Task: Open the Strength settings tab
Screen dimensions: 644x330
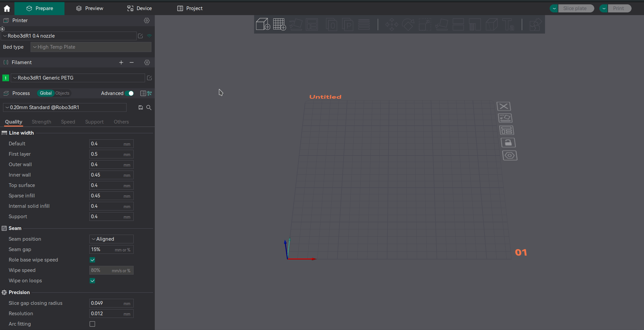Action: 41,122
